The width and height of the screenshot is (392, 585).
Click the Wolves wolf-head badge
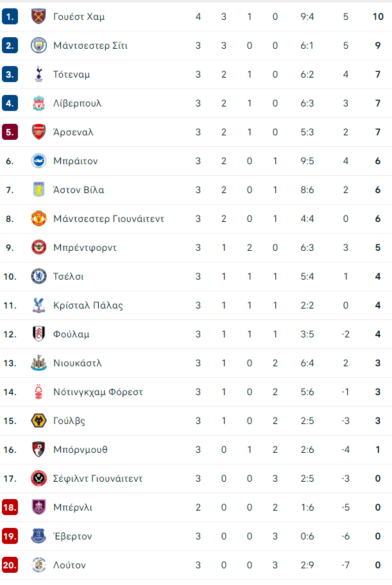click(38, 421)
